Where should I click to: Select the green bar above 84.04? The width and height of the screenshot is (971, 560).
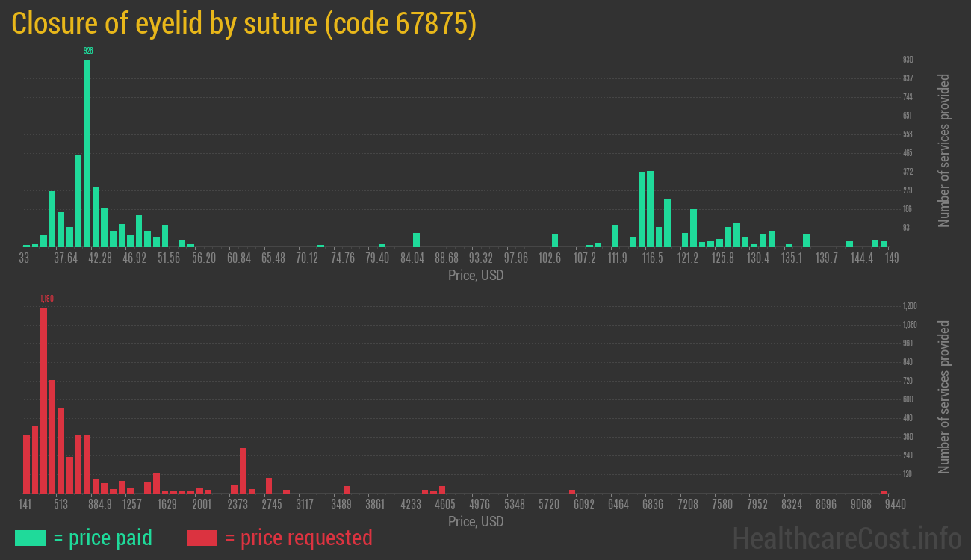(416, 240)
